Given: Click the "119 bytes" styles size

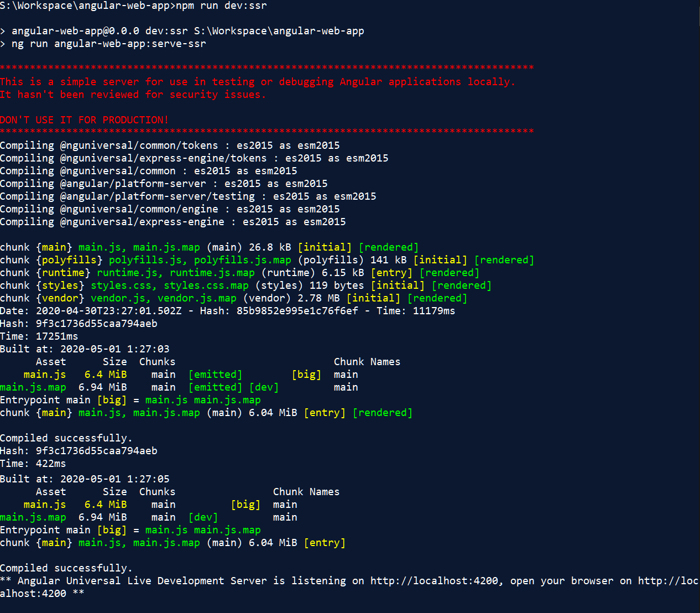Looking at the screenshot, I should pos(337,285).
